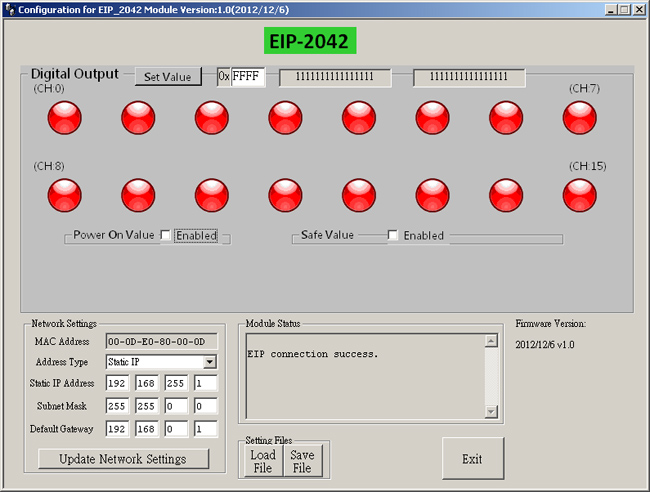Click Update Network Settings button
Screen dimensions: 650x492
[124, 459]
